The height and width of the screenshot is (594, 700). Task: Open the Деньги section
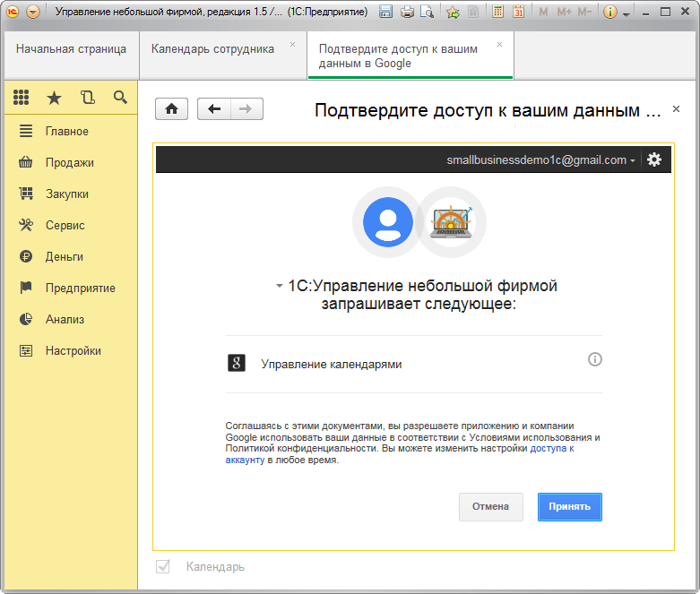tap(65, 256)
